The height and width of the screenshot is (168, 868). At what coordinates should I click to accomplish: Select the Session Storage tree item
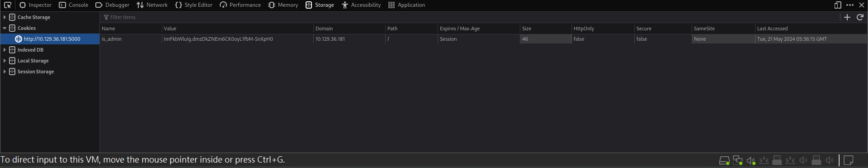[50, 72]
